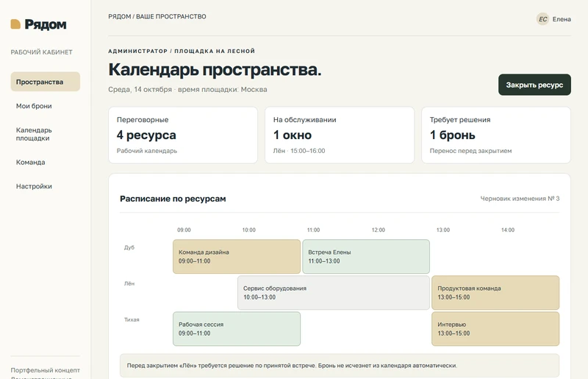Open the Пространства sidebar section

(x=46, y=82)
